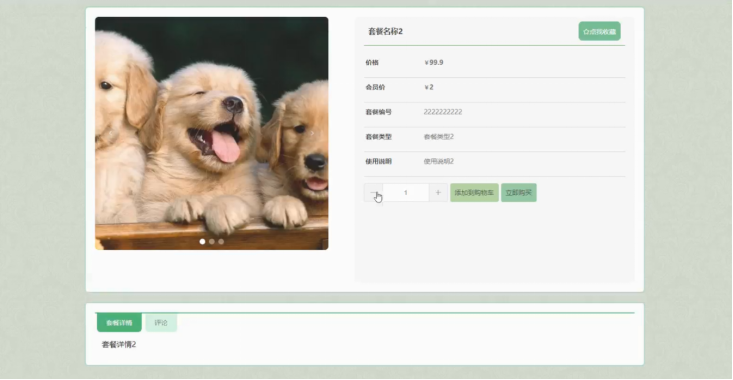Switch to the 套餐详情 tab
This screenshot has width=733, height=380.
point(119,323)
